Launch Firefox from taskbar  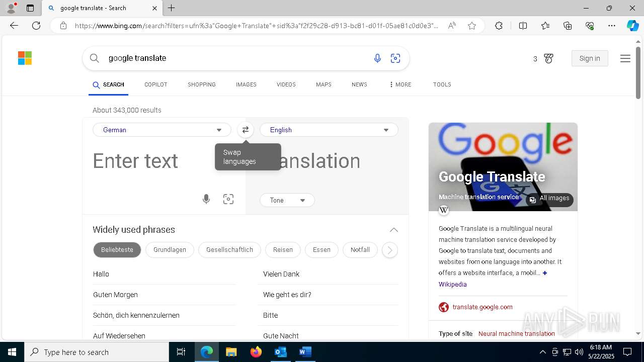256,352
